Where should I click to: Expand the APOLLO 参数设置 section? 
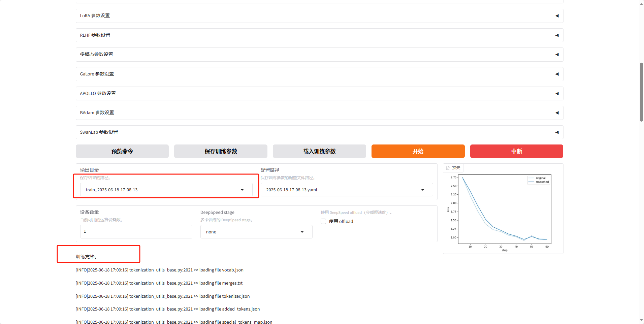click(x=319, y=93)
